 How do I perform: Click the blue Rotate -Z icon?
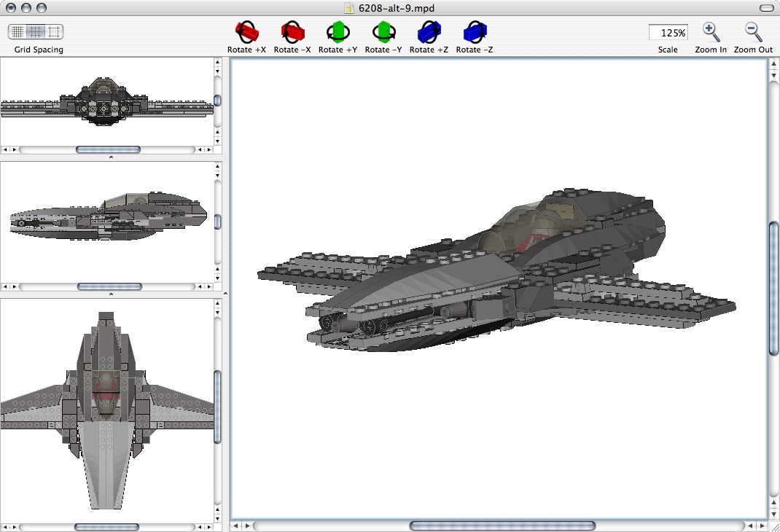click(473, 32)
